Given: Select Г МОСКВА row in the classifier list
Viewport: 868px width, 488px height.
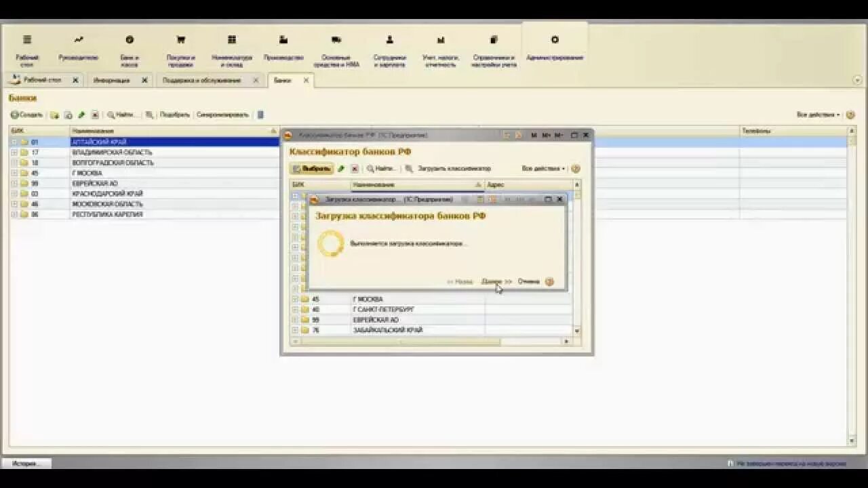Looking at the screenshot, I should click(431, 299).
